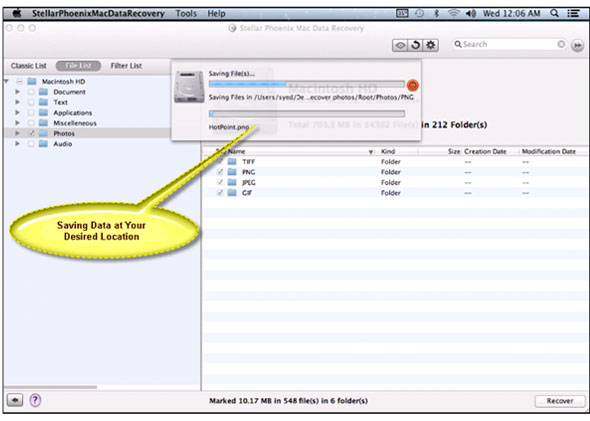The height and width of the screenshot is (421, 590).
Task: Click the Name column sort arrow
Action: [x=371, y=152]
